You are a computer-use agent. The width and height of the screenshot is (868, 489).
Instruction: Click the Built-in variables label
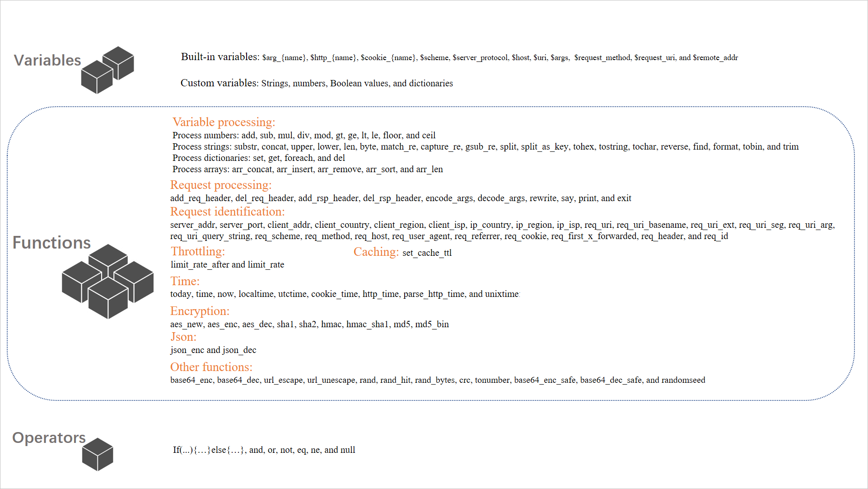pos(220,57)
